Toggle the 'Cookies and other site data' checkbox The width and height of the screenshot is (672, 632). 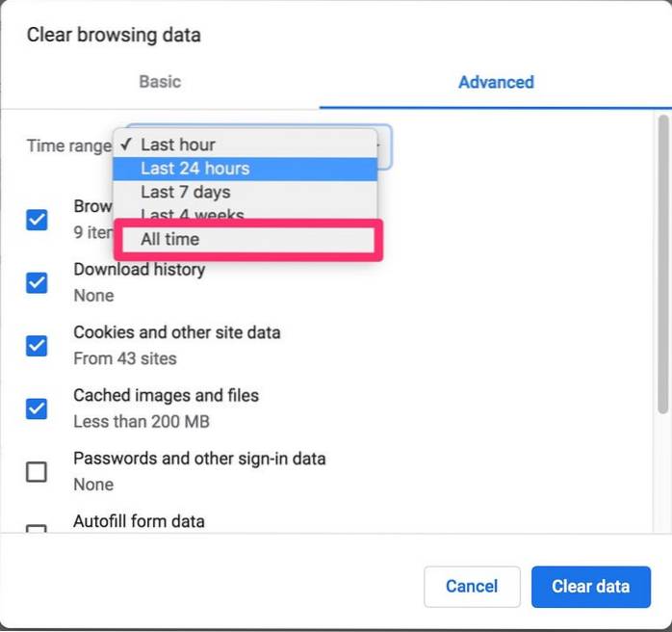pos(37,346)
